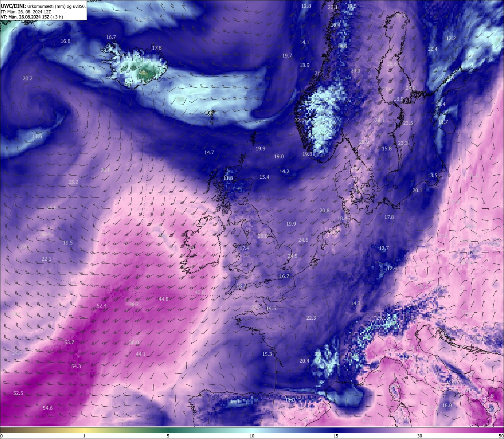This screenshot has height=439, width=504.
Task: Click the map value '14.3'
Action: [356, 304]
